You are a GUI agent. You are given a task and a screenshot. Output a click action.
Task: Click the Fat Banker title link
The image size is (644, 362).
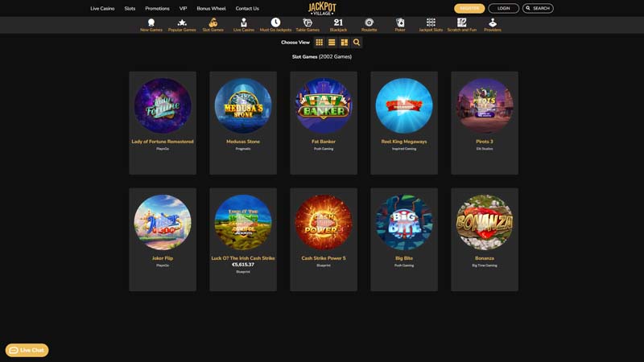click(x=324, y=142)
